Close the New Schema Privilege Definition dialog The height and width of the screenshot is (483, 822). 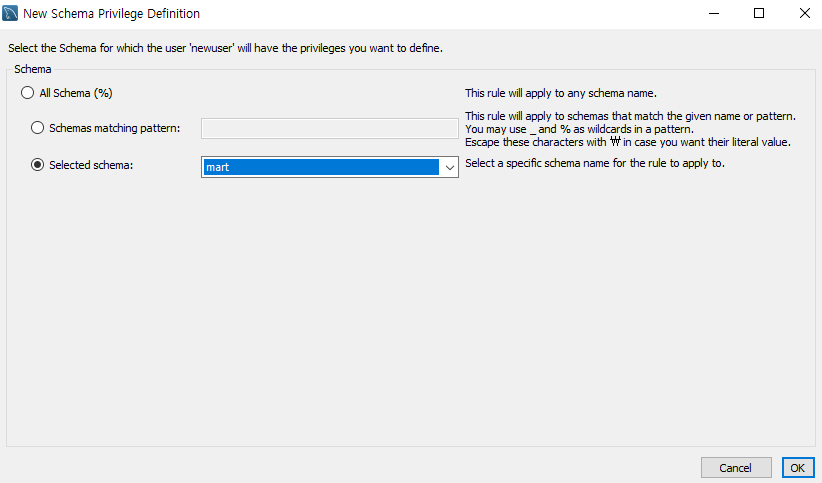(805, 13)
